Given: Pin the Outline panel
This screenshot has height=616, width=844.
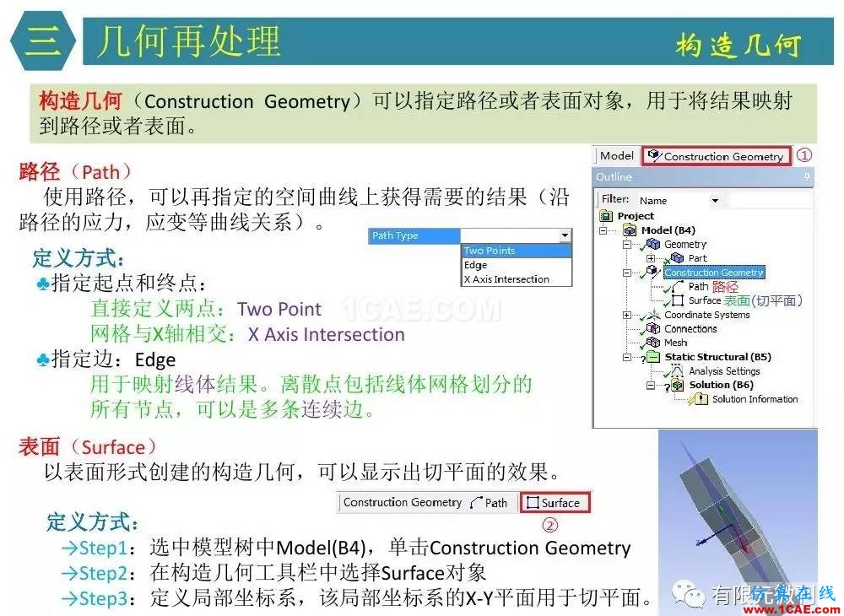Looking at the screenshot, I should pos(806,176).
